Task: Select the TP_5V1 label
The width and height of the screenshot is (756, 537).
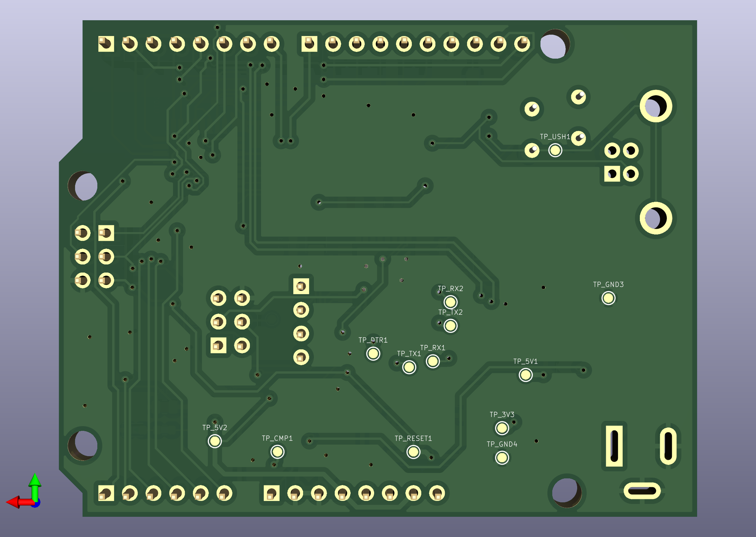Action: coord(525,361)
